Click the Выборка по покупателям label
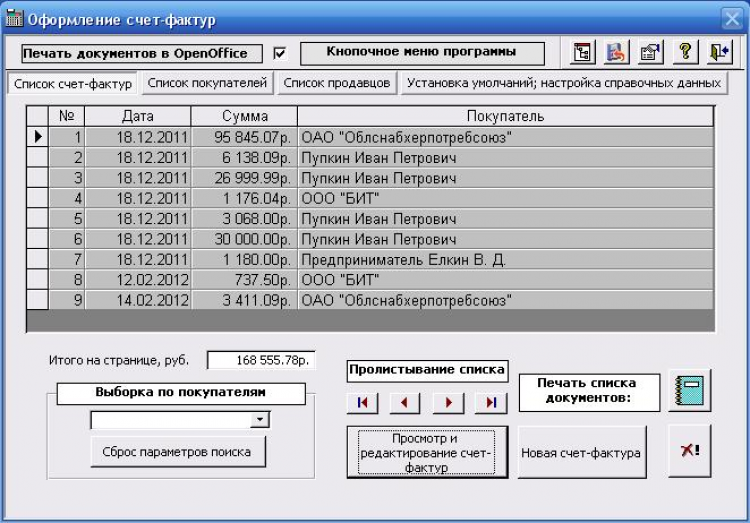Viewport: 750px width, 523px height. tap(181, 393)
